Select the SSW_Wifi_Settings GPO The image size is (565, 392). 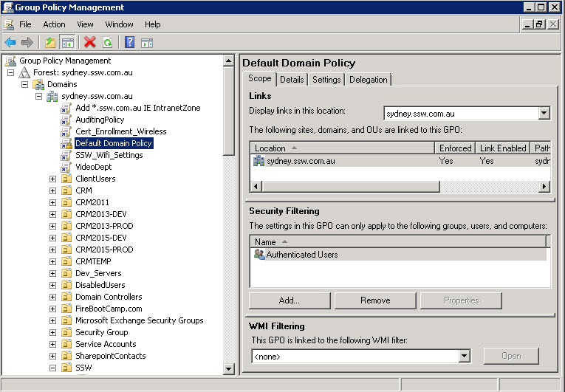point(109,155)
